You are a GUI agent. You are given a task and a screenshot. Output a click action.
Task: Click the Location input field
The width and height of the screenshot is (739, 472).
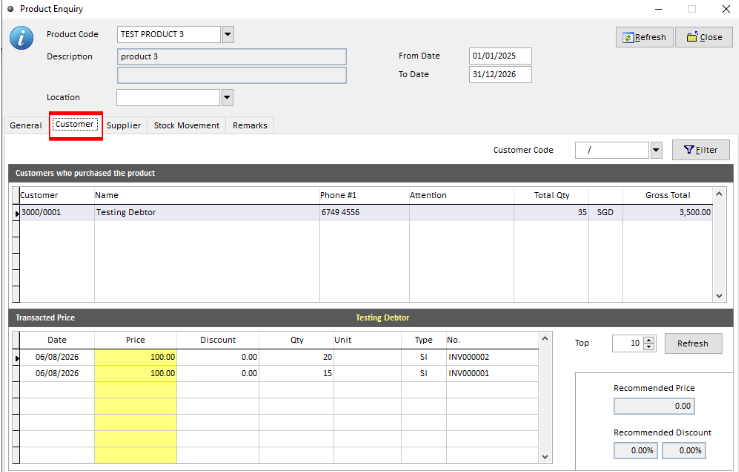click(168, 98)
